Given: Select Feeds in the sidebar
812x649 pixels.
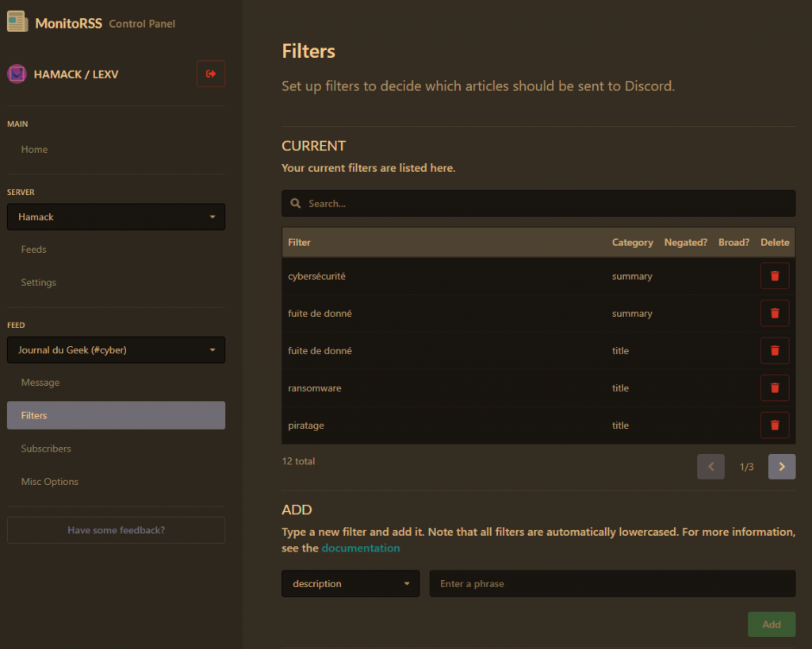Looking at the screenshot, I should 34,250.
